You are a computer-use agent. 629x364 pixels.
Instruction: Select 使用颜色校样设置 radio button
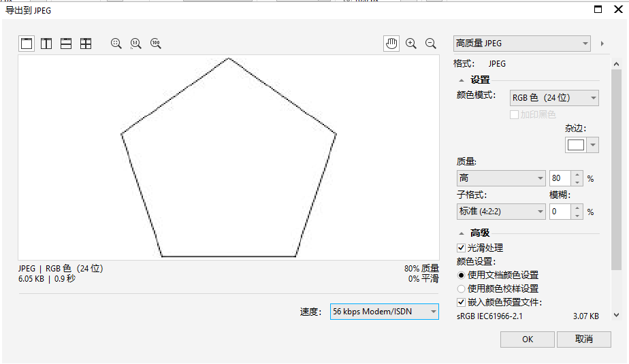(x=462, y=289)
